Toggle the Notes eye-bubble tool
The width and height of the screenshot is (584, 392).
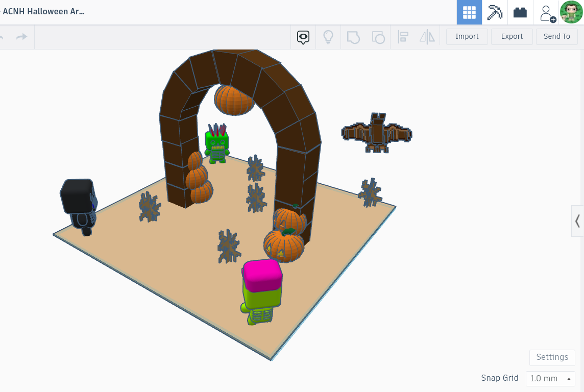303,37
